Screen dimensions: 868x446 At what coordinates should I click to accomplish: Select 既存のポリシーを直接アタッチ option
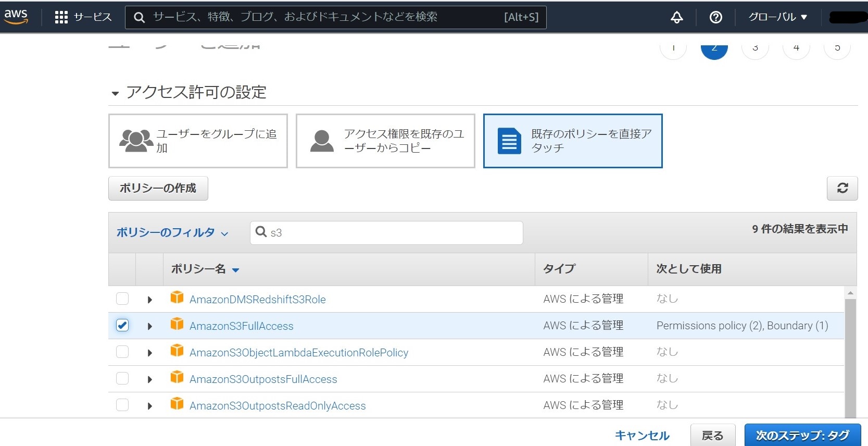(573, 141)
